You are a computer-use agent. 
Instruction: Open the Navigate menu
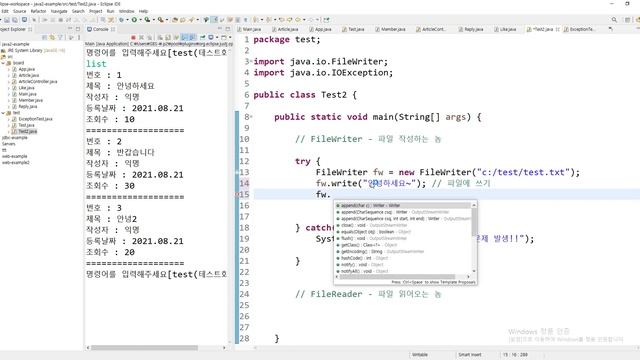click(59, 11)
